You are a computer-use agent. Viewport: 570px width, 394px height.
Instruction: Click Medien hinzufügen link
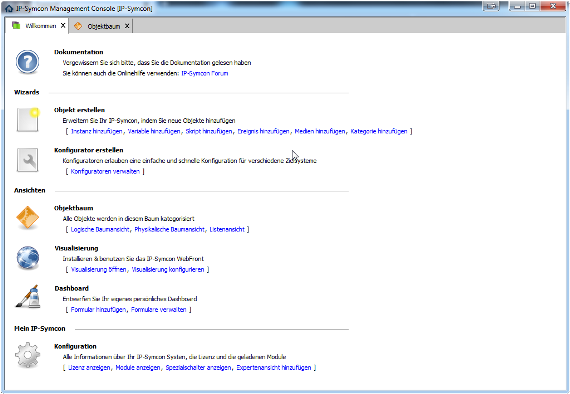click(320, 131)
